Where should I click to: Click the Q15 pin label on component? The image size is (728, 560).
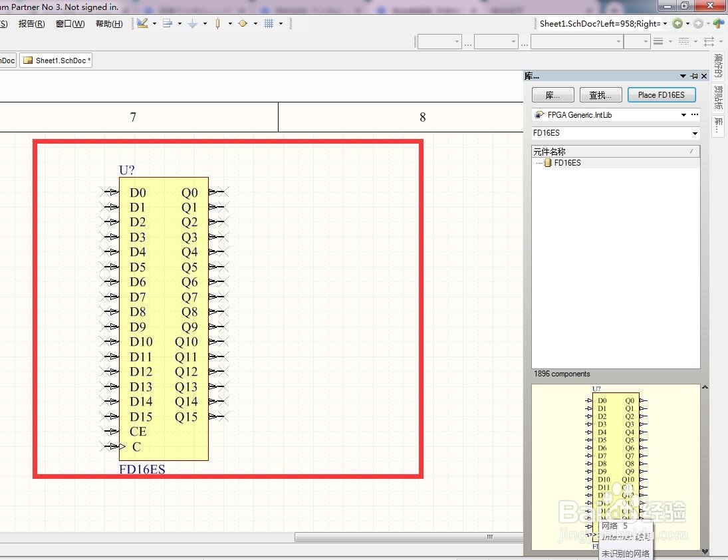click(x=186, y=416)
